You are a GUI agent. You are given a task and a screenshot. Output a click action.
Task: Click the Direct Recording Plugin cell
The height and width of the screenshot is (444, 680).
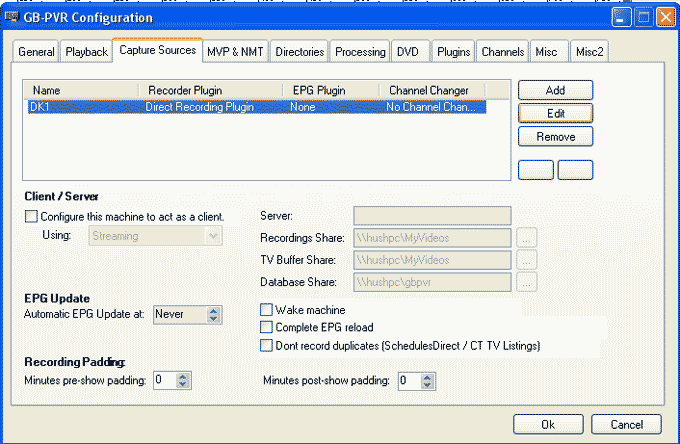pyautogui.click(x=199, y=107)
